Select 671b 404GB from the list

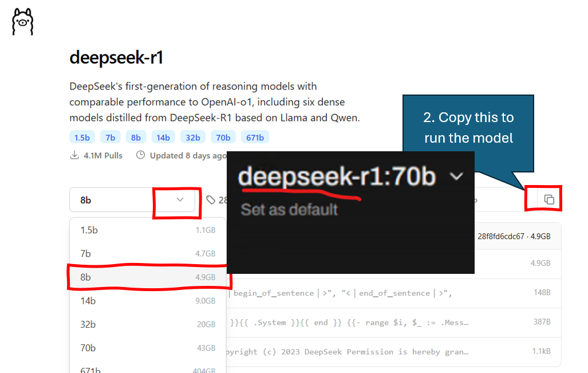pyautogui.click(x=148, y=369)
